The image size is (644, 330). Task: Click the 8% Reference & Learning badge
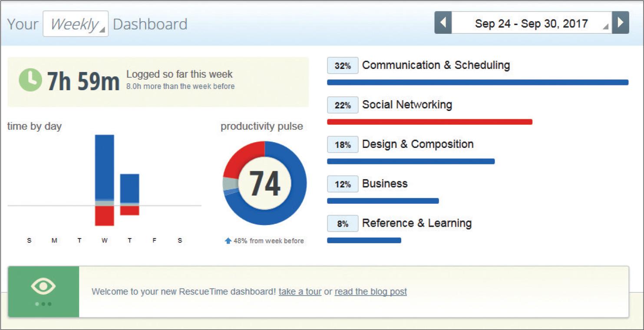(343, 224)
